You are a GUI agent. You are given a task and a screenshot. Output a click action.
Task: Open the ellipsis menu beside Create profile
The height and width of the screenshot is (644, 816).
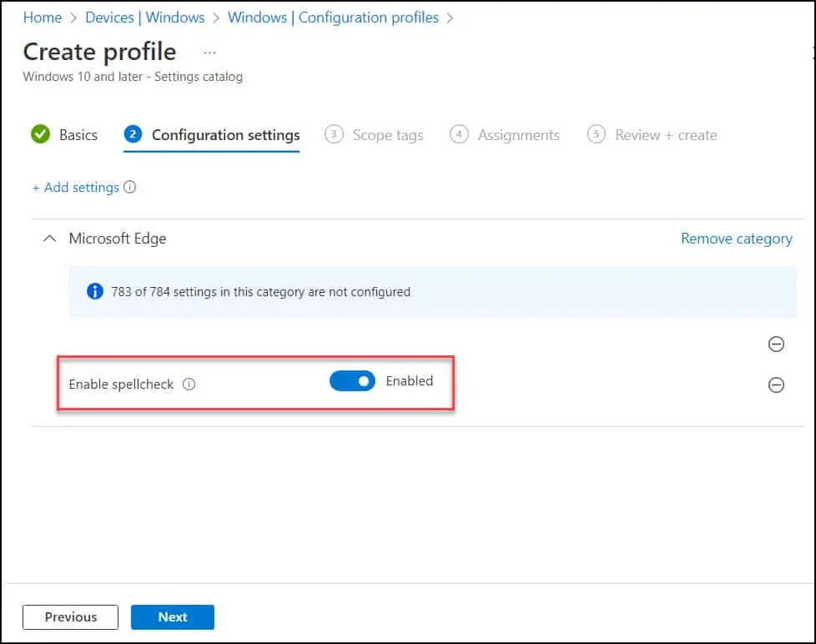(x=209, y=53)
